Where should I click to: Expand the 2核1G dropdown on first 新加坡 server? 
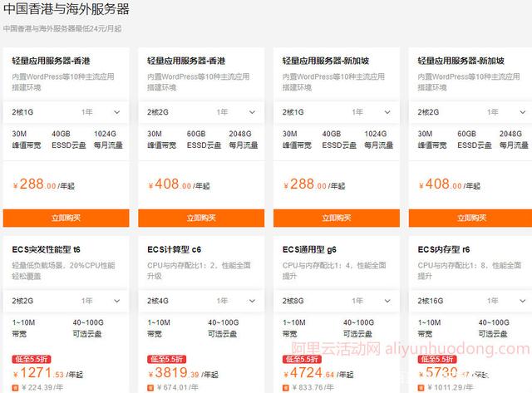click(x=337, y=112)
